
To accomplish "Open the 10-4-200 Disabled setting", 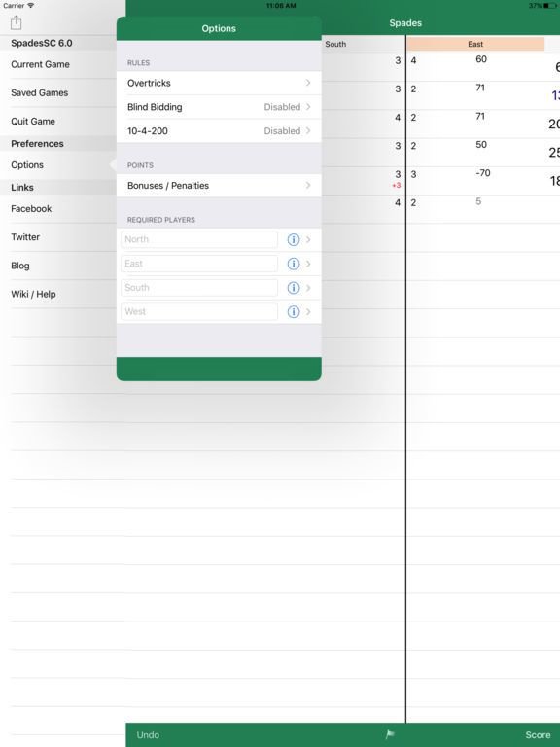I will (219, 130).
